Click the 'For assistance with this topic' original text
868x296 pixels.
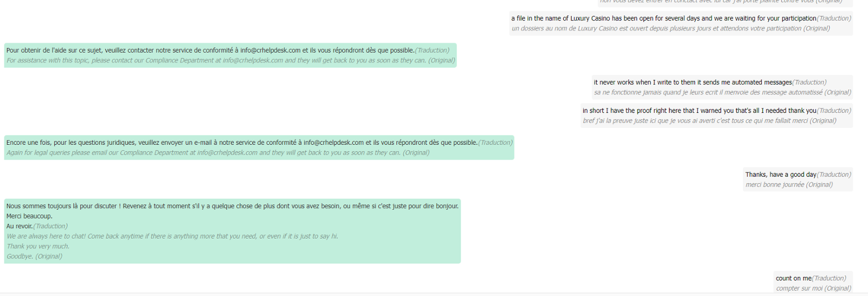point(231,60)
